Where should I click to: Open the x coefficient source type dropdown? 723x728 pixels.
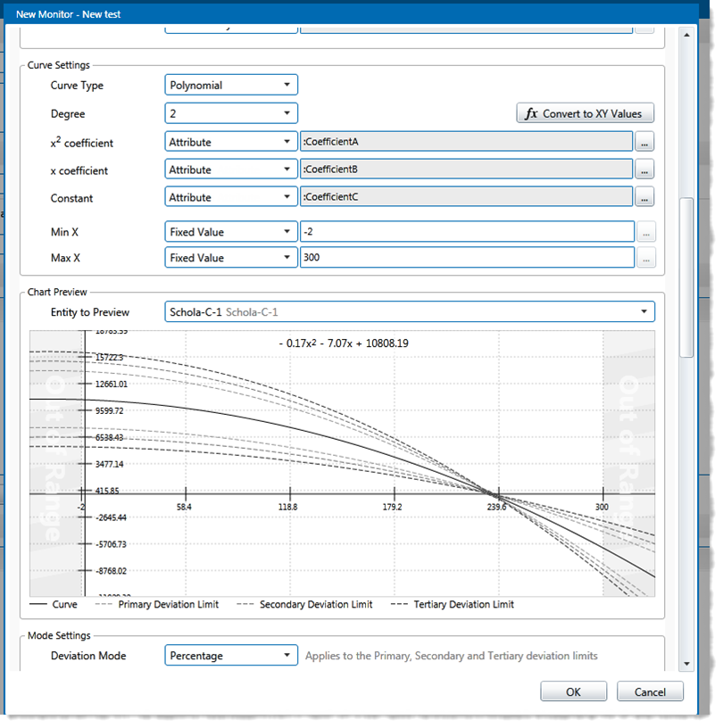[231, 170]
